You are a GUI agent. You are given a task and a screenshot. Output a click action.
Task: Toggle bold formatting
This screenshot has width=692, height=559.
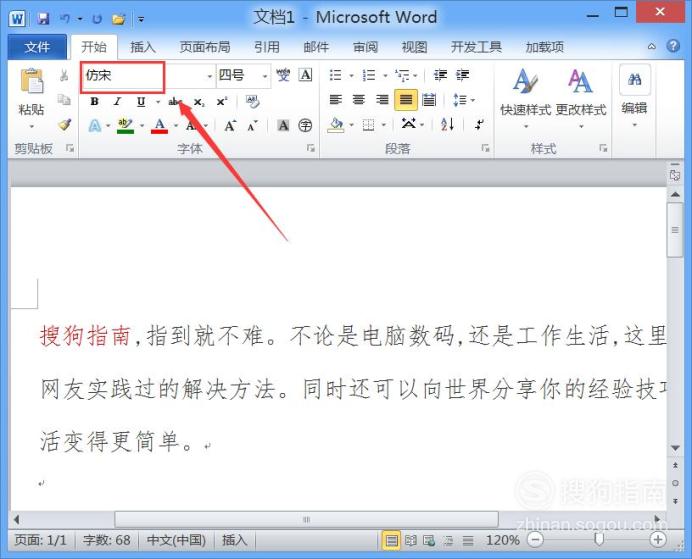(x=94, y=102)
